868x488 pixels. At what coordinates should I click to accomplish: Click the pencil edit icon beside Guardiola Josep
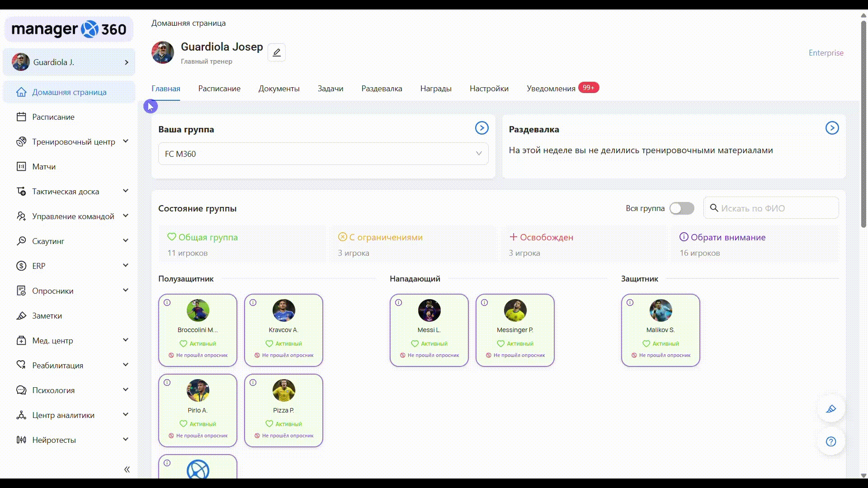click(x=277, y=52)
